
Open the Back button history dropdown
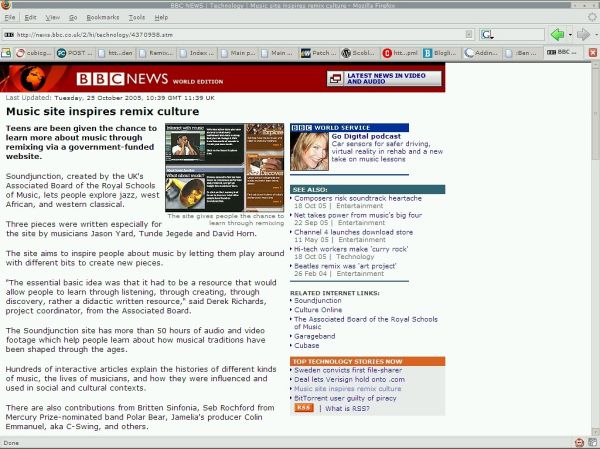pos(570,35)
